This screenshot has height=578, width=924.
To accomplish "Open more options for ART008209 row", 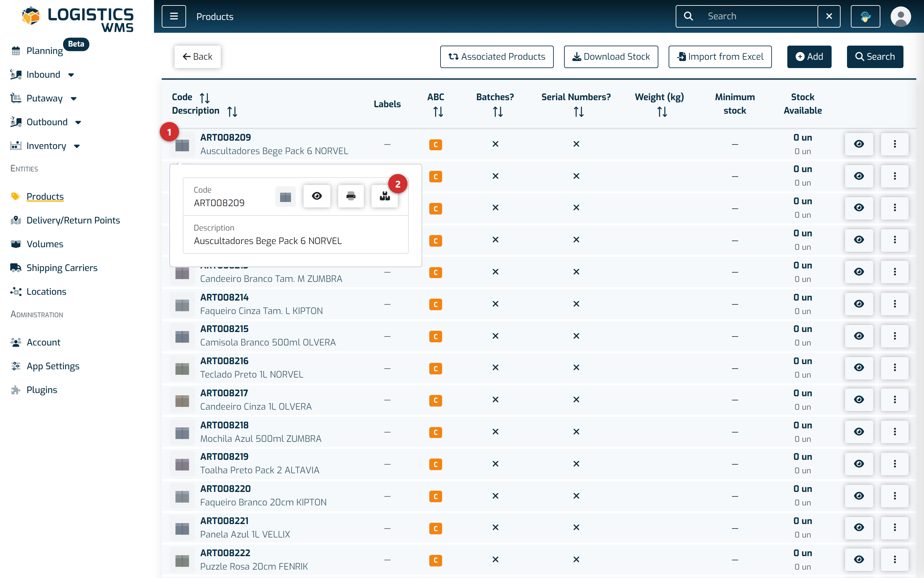I will tap(894, 144).
